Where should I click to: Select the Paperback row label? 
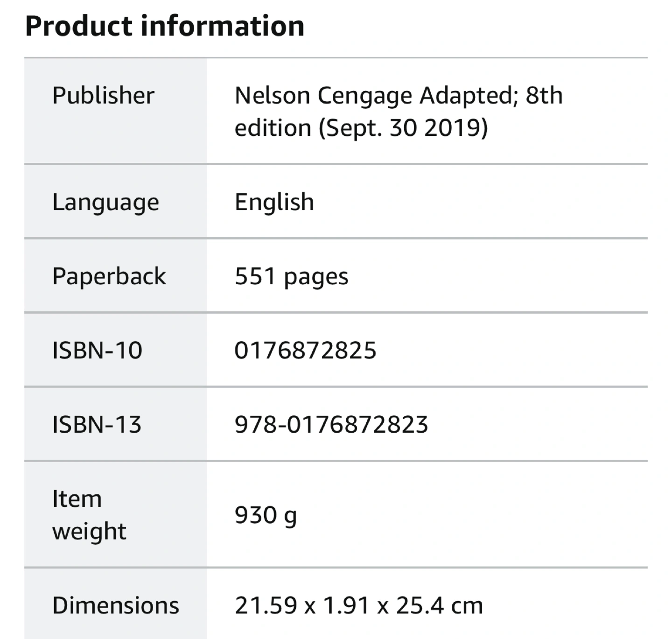point(109,276)
